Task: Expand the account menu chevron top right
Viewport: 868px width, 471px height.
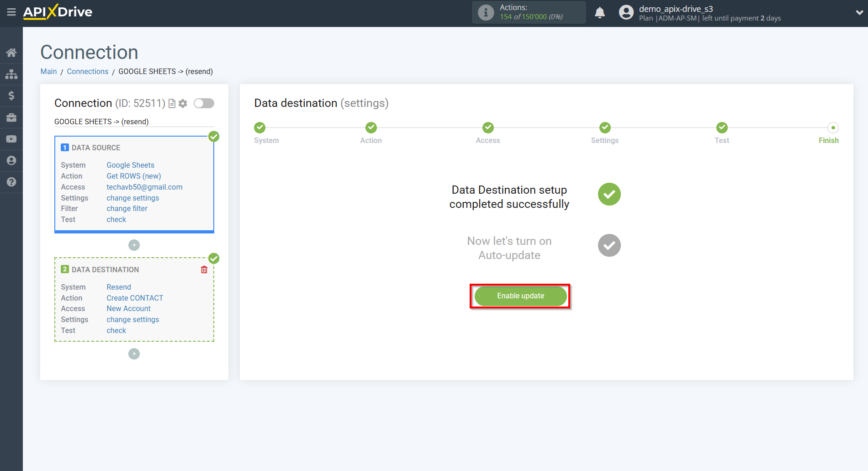Action: (858, 12)
